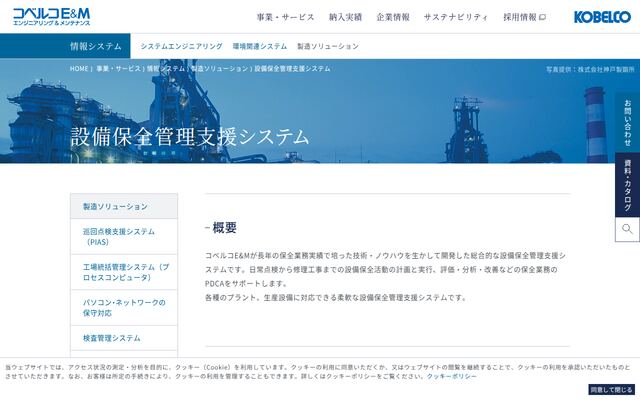Open 資料・カタログ side tab
This screenshot has height=400, width=640.
627,185
